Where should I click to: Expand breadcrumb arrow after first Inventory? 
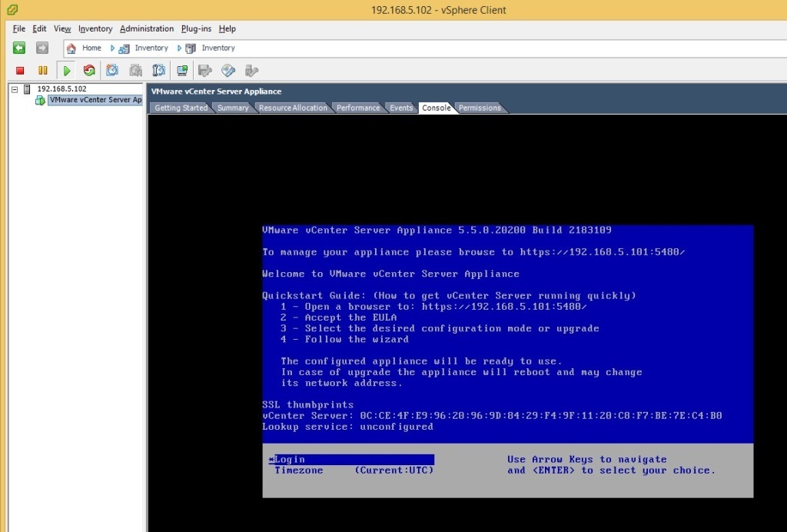[179, 48]
